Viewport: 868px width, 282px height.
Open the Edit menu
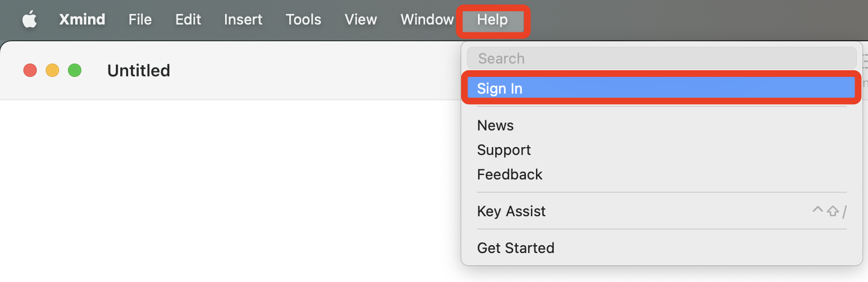(x=188, y=20)
